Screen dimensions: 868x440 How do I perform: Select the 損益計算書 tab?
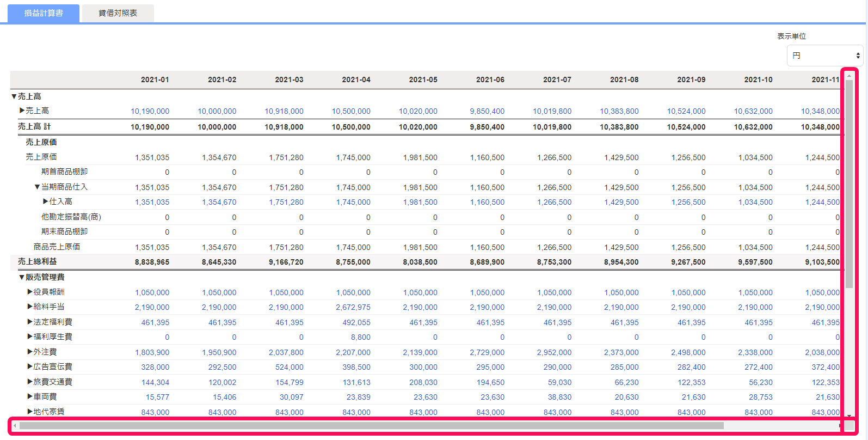(x=44, y=13)
